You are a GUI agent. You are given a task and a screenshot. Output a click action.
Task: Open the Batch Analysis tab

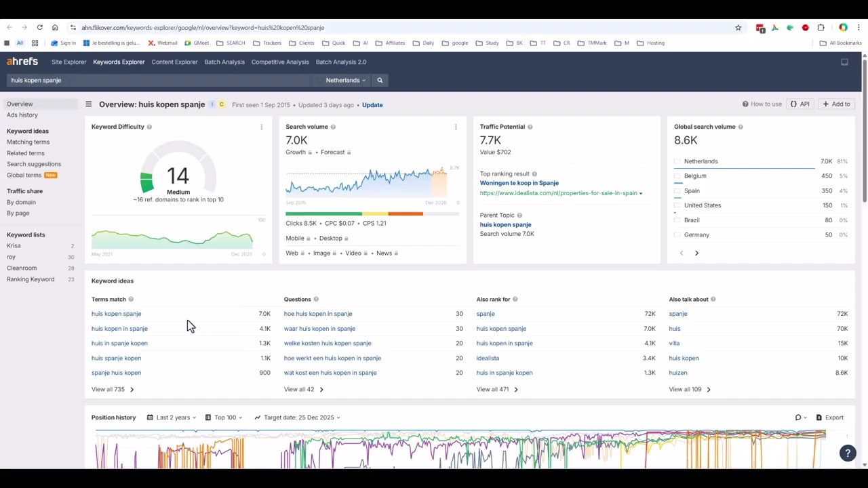(224, 62)
